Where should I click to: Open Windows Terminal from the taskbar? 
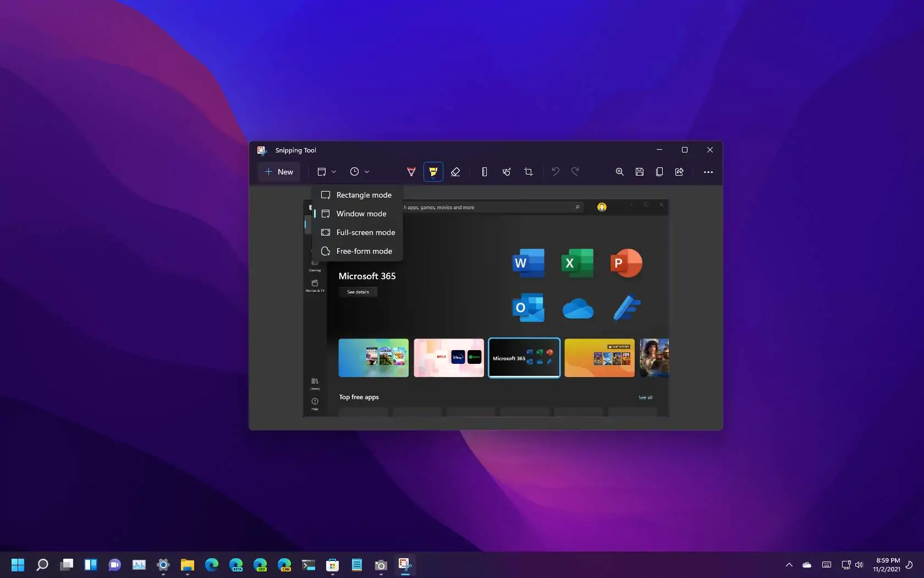tap(309, 565)
